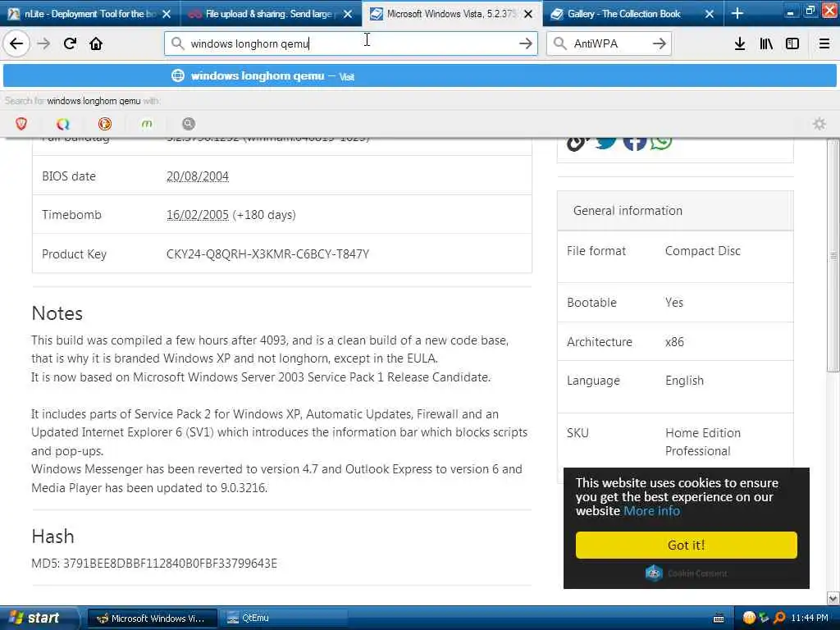Image resolution: width=840 pixels, height=630 pixels.
Task: Close the Gallery - The Collection Book tab
Action: click(710, 14)
